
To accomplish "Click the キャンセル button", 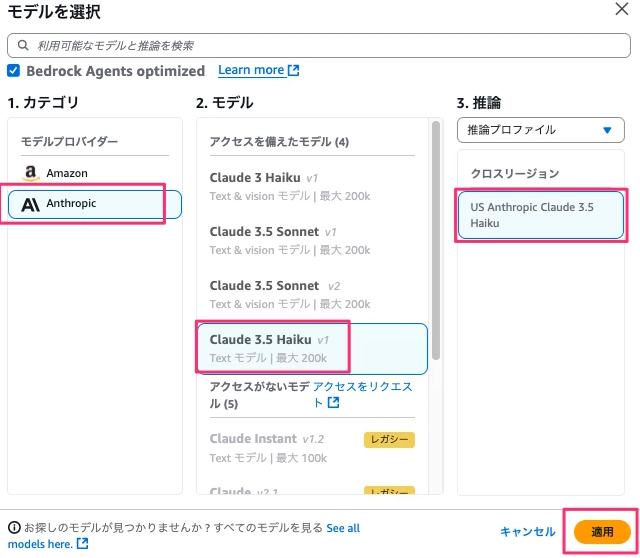I will pyautogui.click(x=528, y=531).
